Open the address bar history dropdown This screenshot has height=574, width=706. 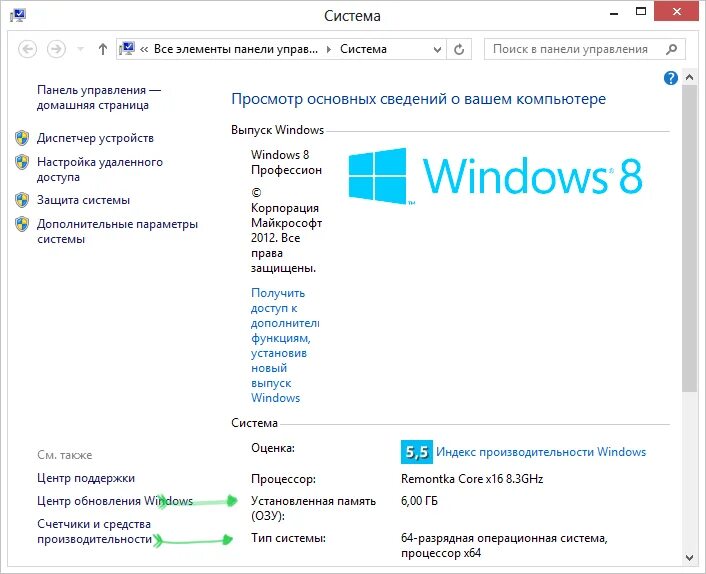pos(437,49)
